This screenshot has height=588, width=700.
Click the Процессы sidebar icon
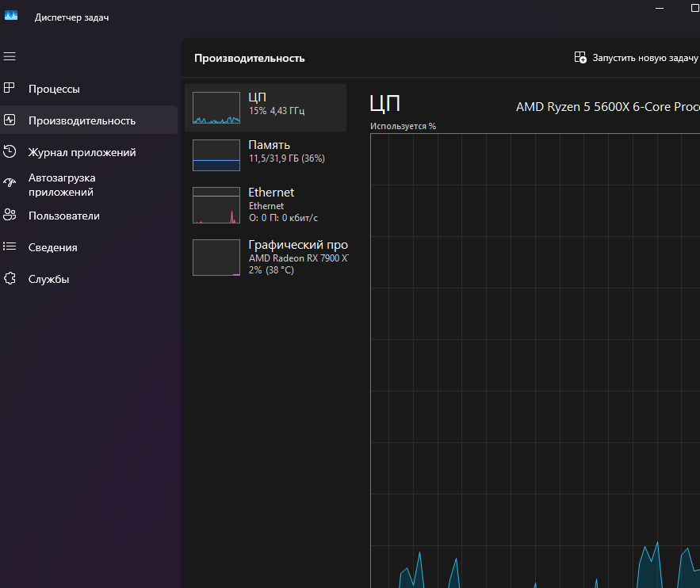10,89
